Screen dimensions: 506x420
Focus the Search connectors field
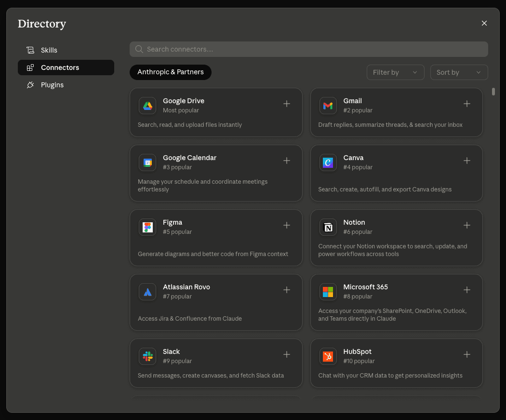point(309,49)
